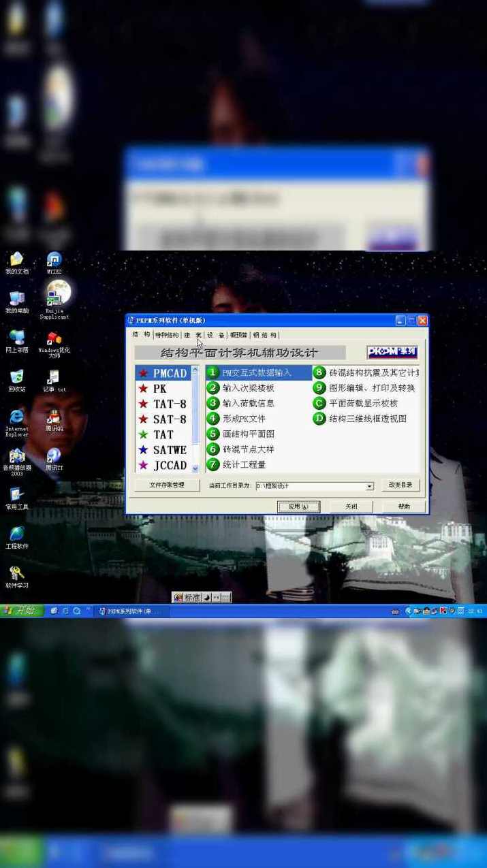
Task: Choose item 9 图形编辑、打印及转换
Action: 364,388
